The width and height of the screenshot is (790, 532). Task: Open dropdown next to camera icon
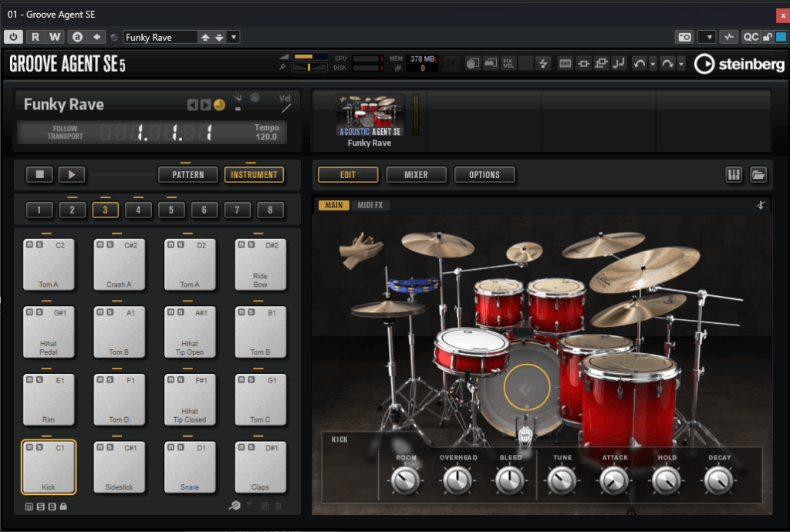pyautogui.click(x=707, y=37)
